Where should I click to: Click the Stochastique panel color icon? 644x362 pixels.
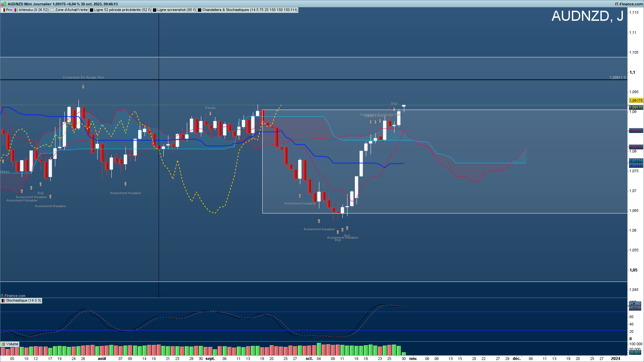coord(3,301)
